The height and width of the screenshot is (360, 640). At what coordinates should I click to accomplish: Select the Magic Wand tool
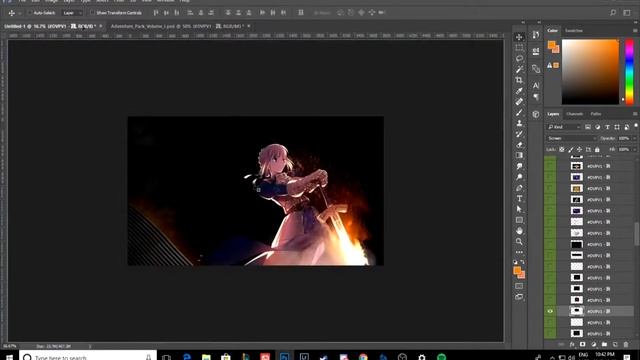pyautogui.click(x=519, y=69)
